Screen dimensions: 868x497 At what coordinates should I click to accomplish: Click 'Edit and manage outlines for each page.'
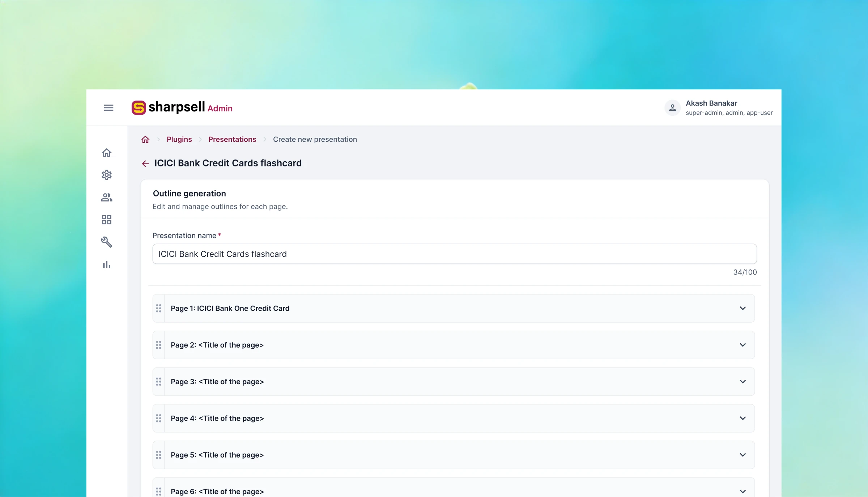click(220, 207)
